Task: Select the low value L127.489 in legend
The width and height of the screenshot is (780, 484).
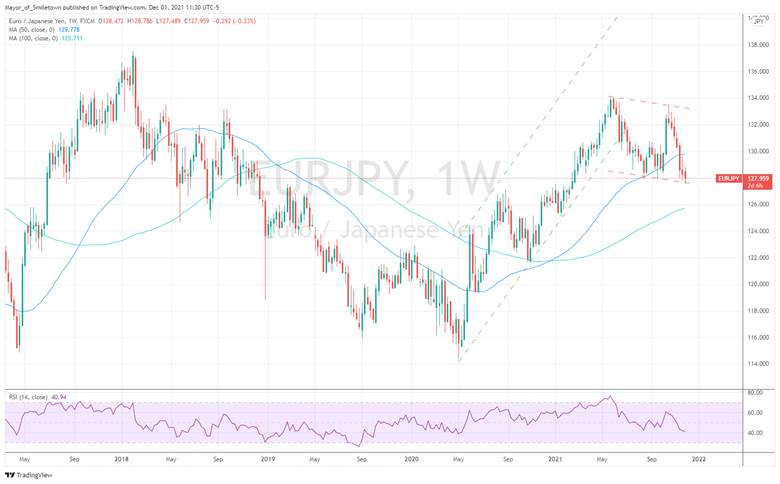Action: 168,21
